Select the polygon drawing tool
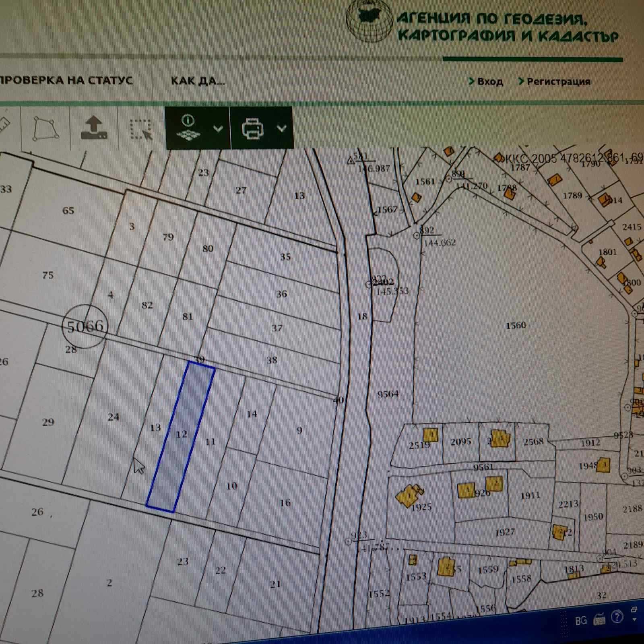Viewport: 644px width, 644px height. click(x=45, y=129)
